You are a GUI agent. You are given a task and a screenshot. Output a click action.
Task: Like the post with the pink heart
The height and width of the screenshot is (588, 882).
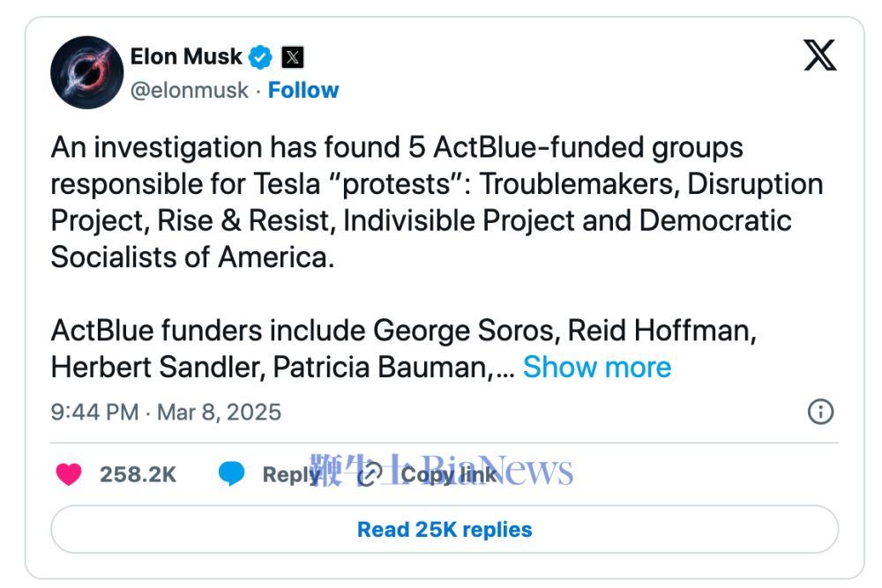(x=69, y=474)
